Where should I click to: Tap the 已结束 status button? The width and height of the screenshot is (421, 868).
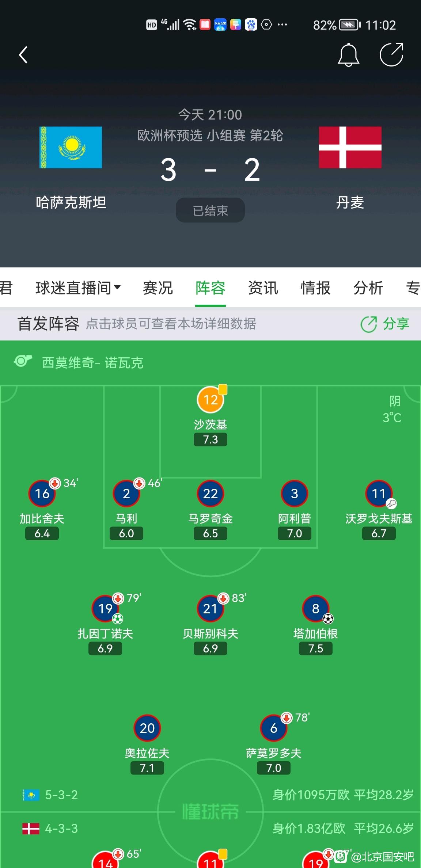(210, 210)
